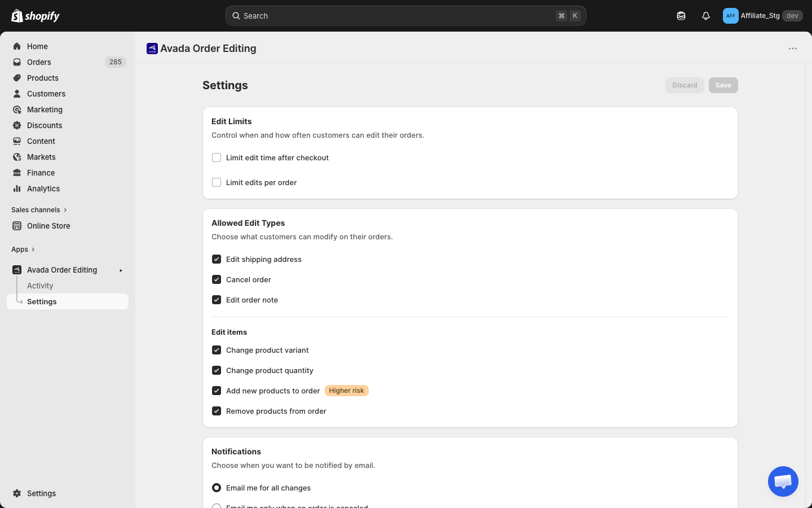Open Marketing page

pyautogui.click(x=45, y=110)
